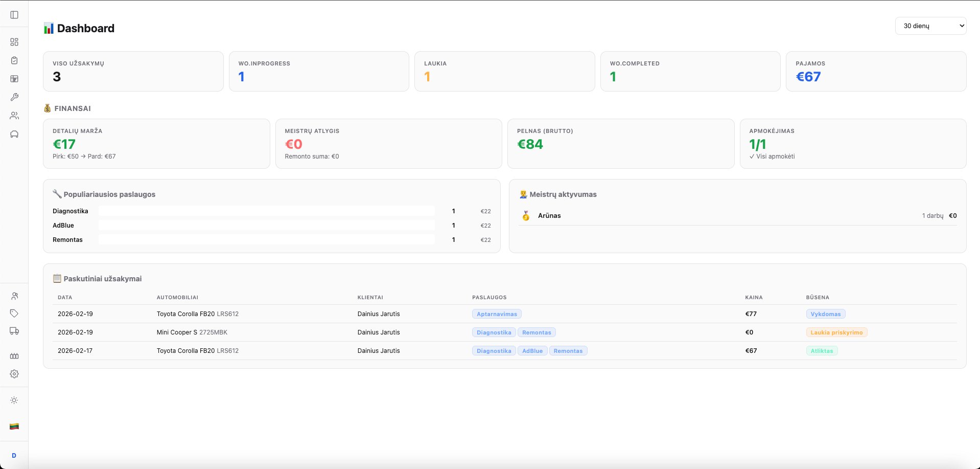
Task: Click the two-person clients icon in sidebar
Action: tap(14, 116)
